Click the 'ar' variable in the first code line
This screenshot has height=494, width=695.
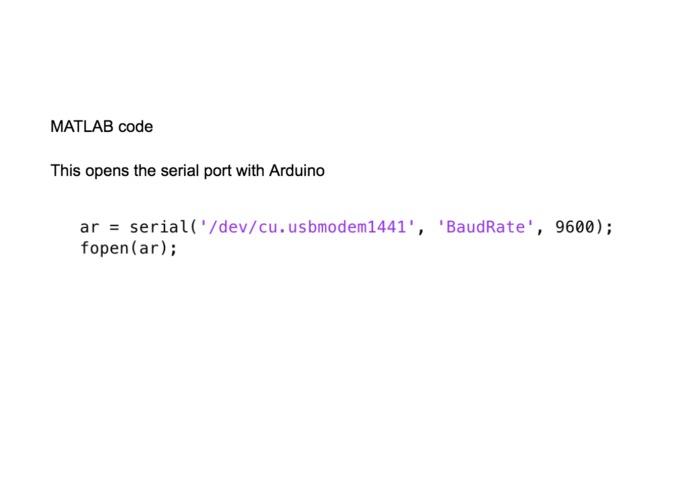[90, 228]
